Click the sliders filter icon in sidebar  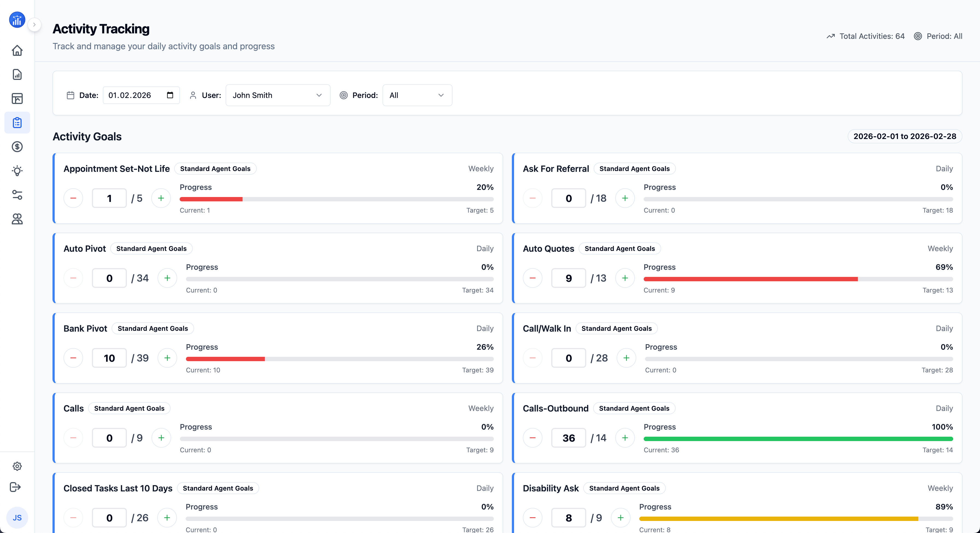17,195
